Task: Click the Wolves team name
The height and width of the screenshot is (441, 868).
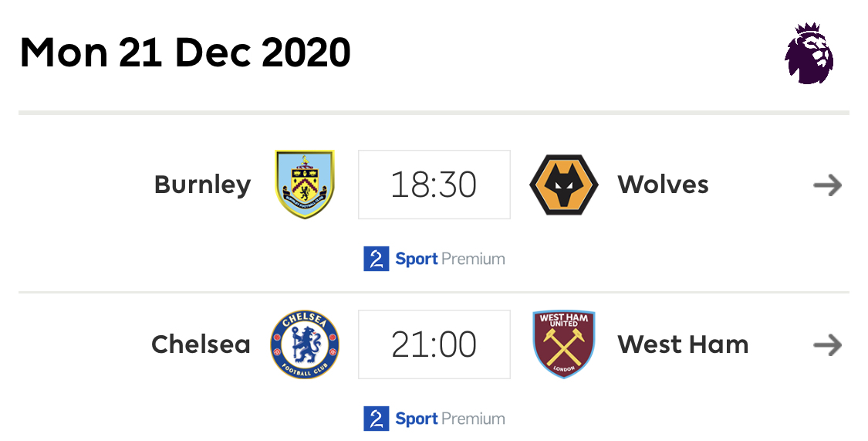Action: tap(664, 185)
